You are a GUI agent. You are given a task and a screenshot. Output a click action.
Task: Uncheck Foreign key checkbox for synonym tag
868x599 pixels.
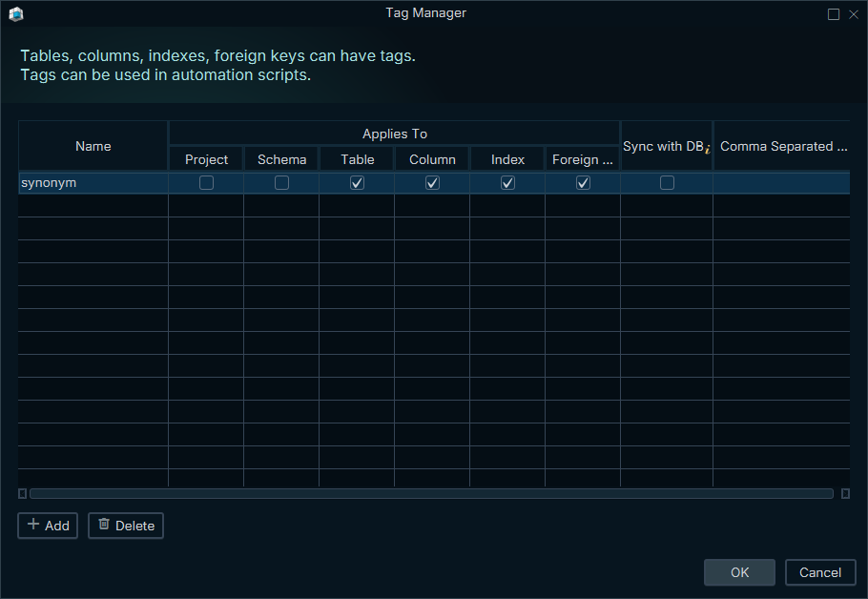coord(583,183)
